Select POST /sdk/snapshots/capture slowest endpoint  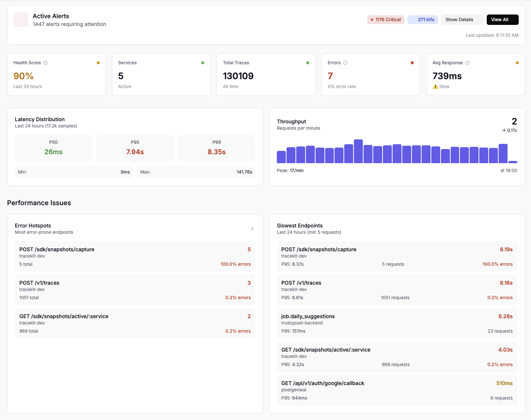tap(397, 256)
